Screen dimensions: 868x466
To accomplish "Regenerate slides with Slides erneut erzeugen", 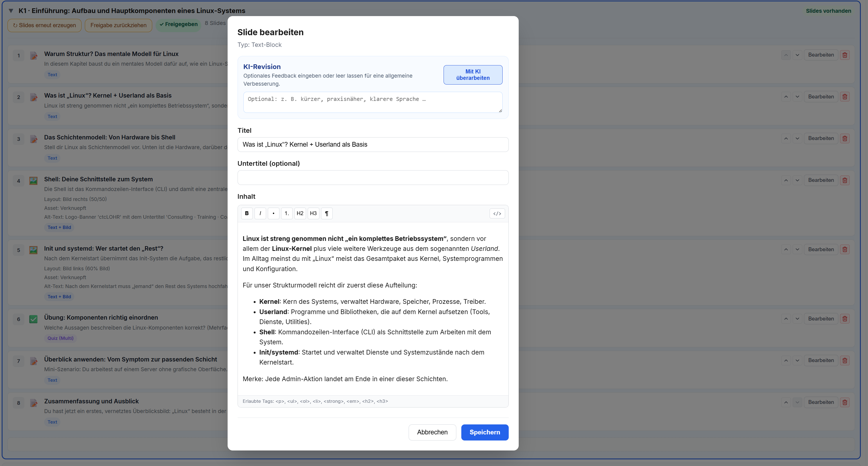I will pyautogui.click(x=44, y=25).
